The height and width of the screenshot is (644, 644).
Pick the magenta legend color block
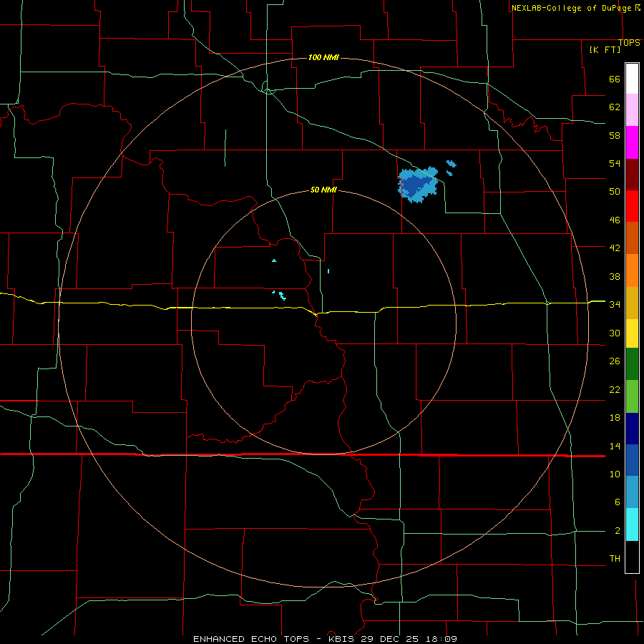pos(632,142)
